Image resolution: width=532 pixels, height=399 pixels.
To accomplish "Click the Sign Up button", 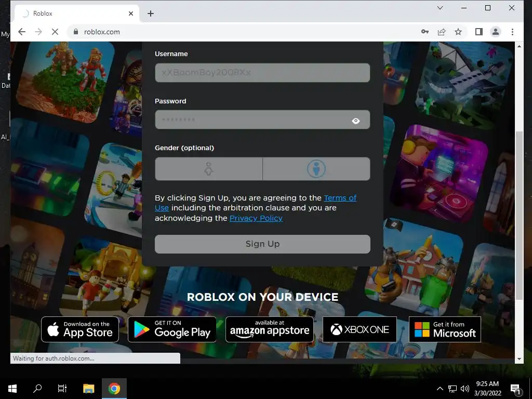I will tap(262, 244).
